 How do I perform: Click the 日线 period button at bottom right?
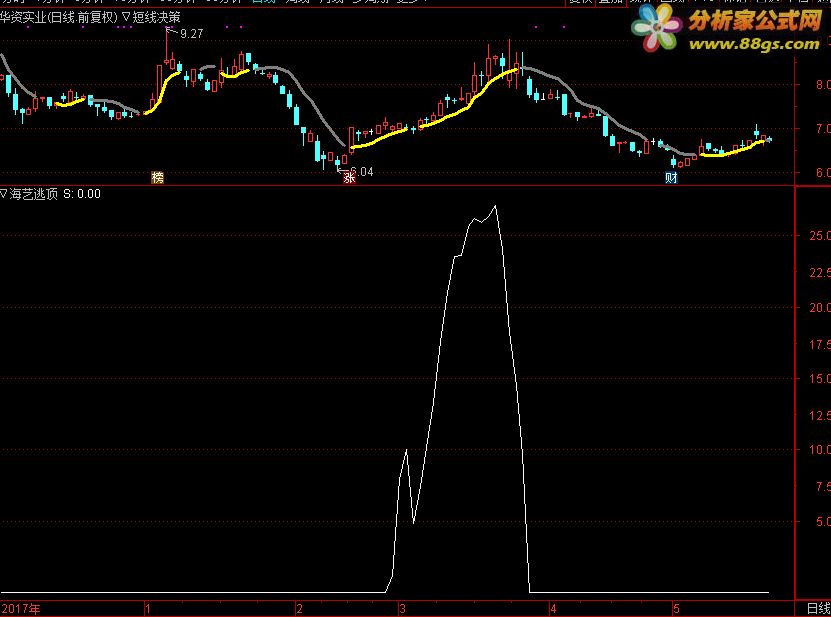click(x=818, y=608)
